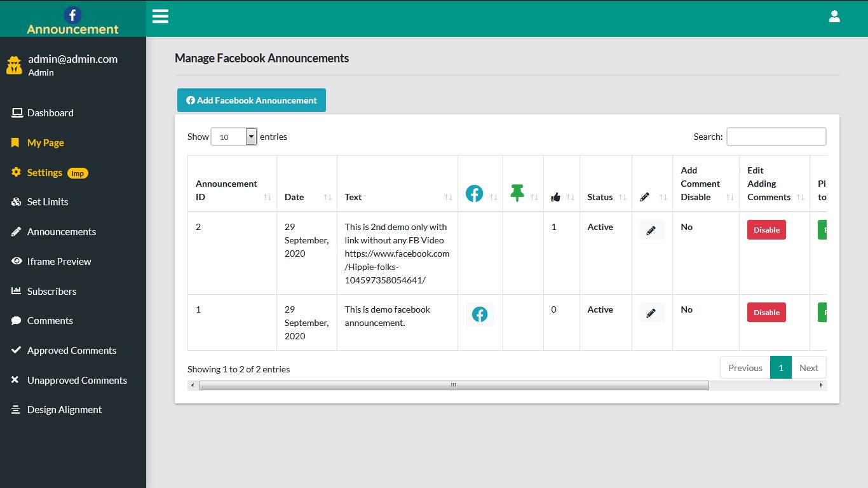Open the Dashboard from the sidebar
The image size is (868, 488).
click(50, 112)
